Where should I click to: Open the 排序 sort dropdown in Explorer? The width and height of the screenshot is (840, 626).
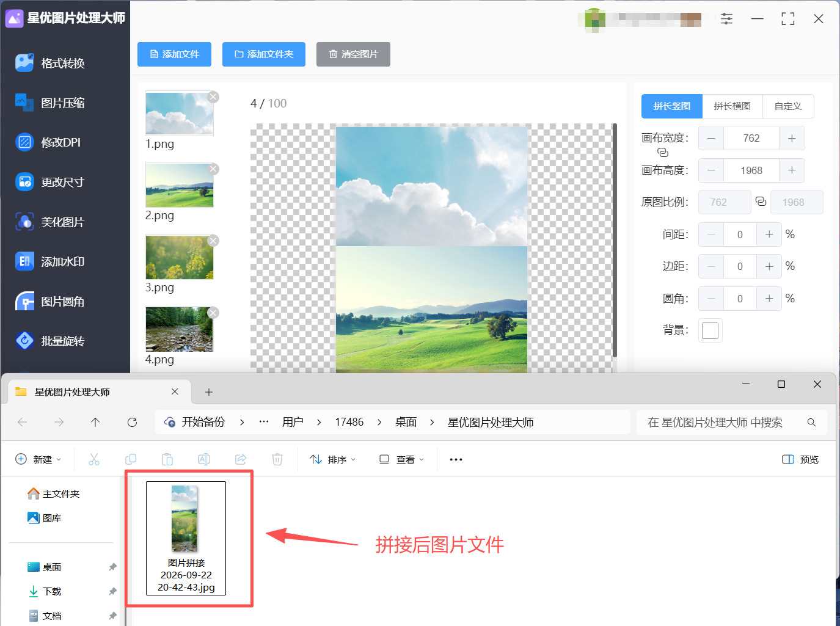point(333,459)
